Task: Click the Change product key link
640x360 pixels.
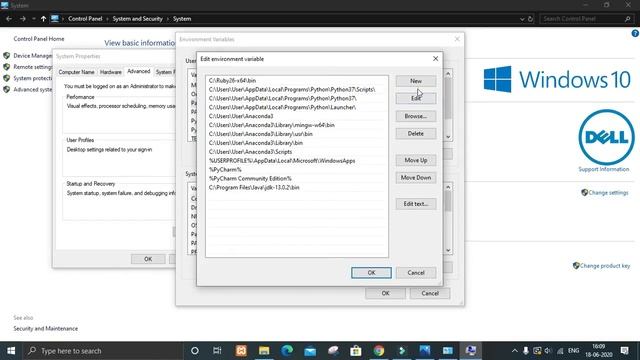Action: [605, 266]
